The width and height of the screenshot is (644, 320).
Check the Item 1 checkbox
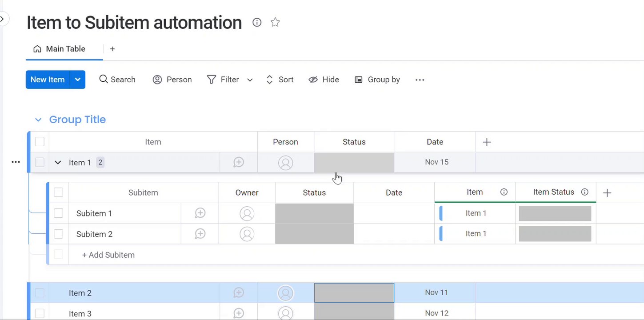[x=40, y=162]
